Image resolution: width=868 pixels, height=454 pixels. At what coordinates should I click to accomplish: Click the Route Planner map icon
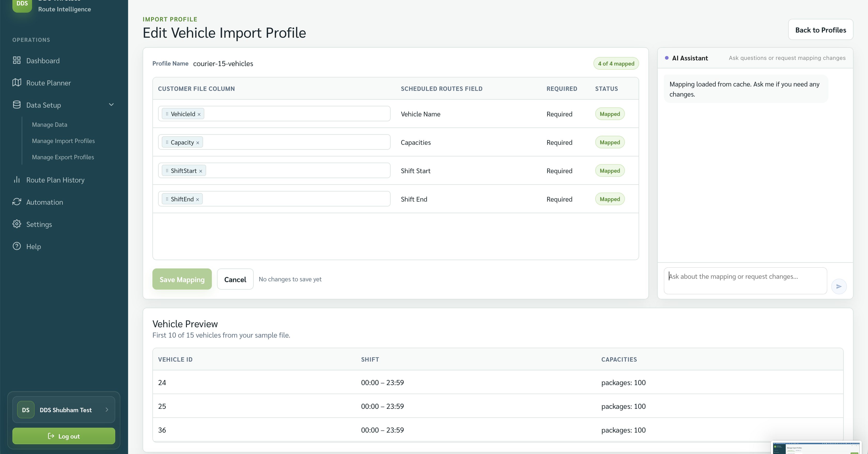coord(17,82)
